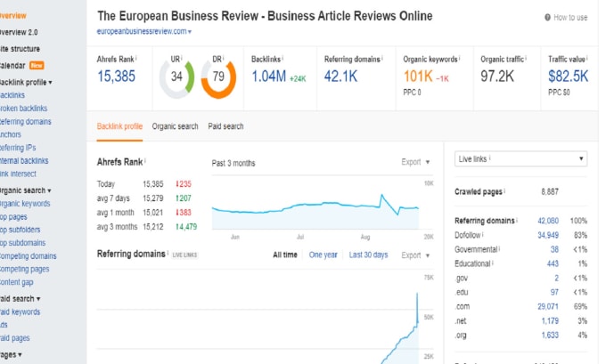Collapse the Backlink profile sidebar section

(26, 82)
